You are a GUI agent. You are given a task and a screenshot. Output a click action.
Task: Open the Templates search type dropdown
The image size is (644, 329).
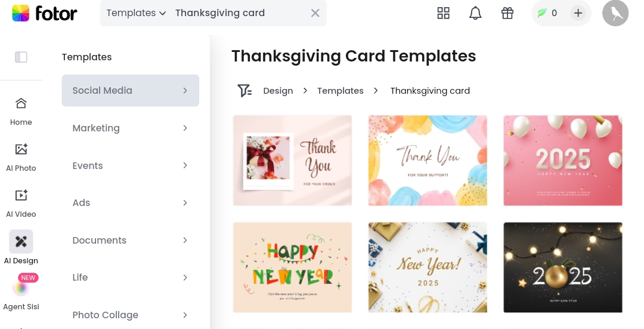tap(136, 13)
